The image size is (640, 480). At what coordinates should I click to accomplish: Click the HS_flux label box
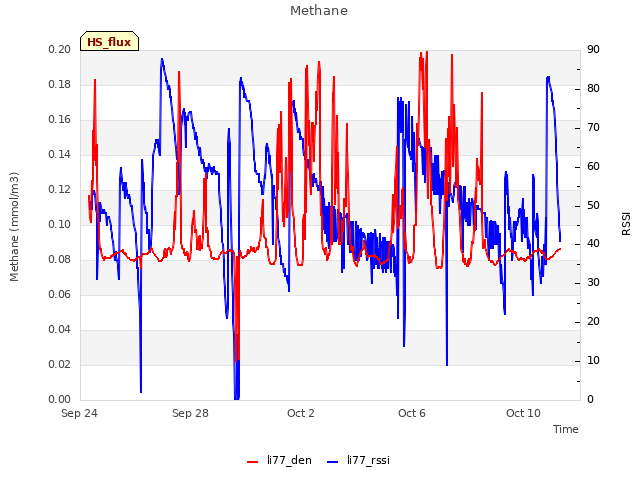pos(109,41)
